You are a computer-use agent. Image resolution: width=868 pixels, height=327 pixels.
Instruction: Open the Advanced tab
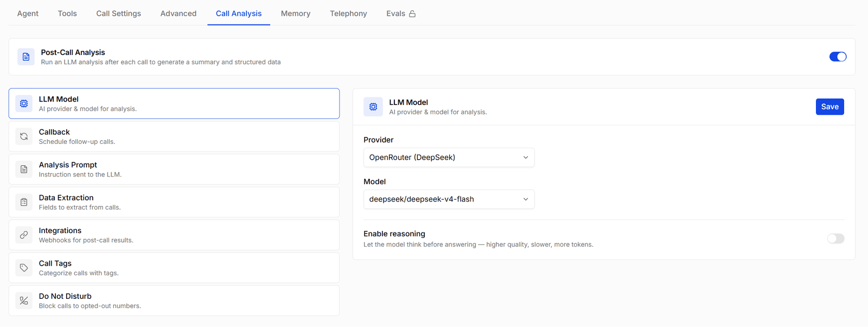pyautogui.click(x=178, y=14)
